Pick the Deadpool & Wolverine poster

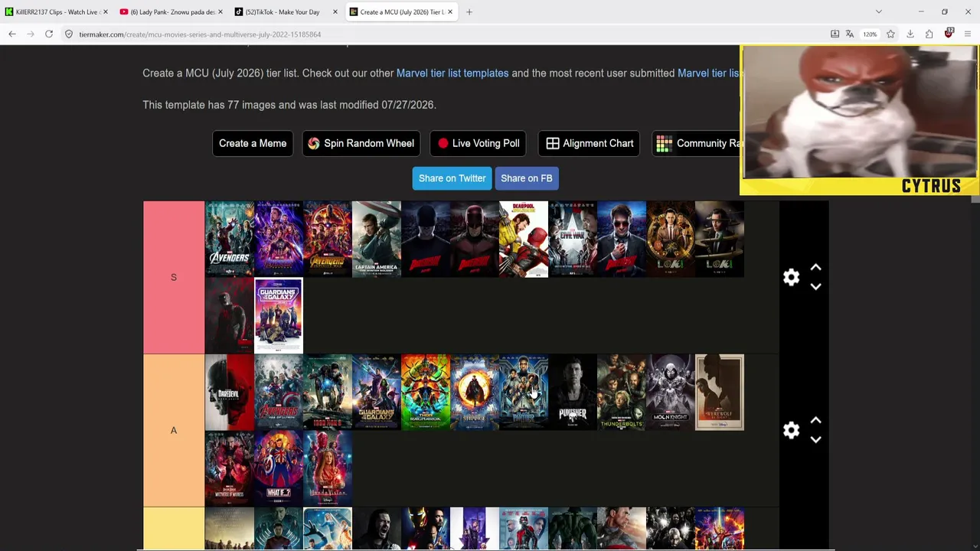[524, 239]
